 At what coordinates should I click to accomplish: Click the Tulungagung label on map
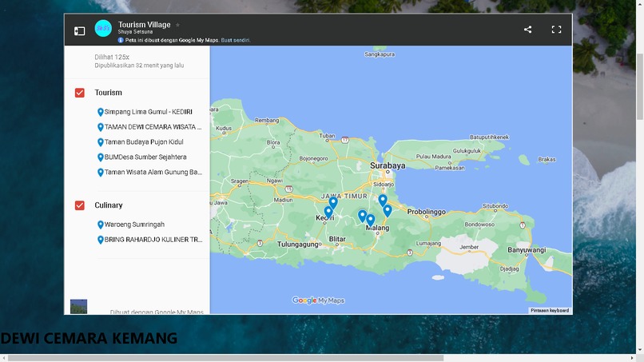coord(298,245)
